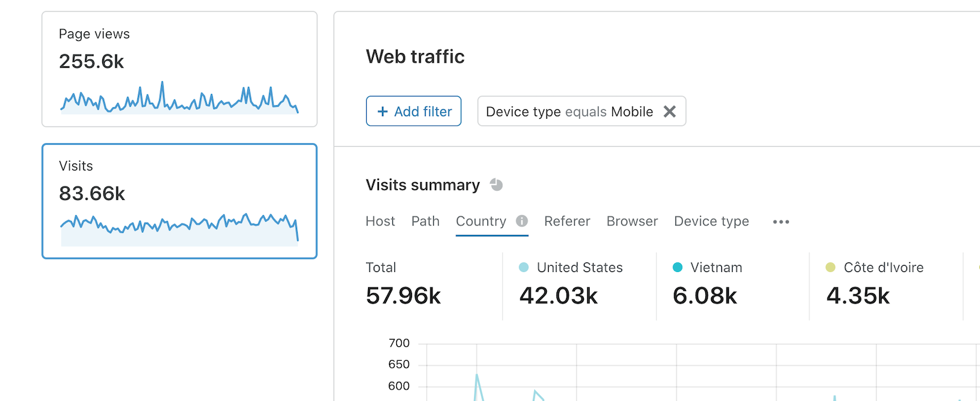The height and width of the screenshot is (401, 980).
Task: Expand more breakdown options via three dots
Action: tap(781, 222)
